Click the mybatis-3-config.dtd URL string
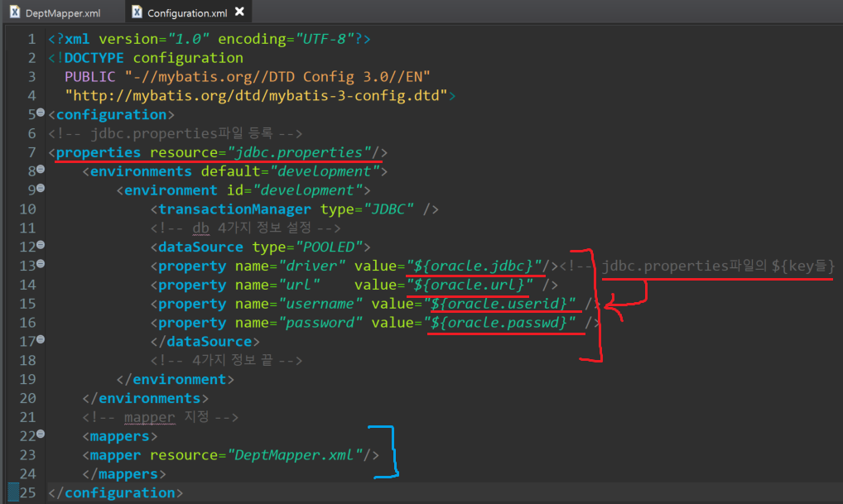Image resolution: width=843 pixels, height=504 pixels. click(x=257, y=96)
